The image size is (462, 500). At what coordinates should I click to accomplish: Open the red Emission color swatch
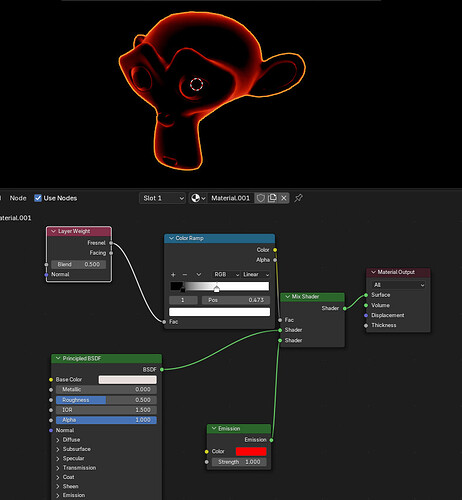click(x=251, y=451)
